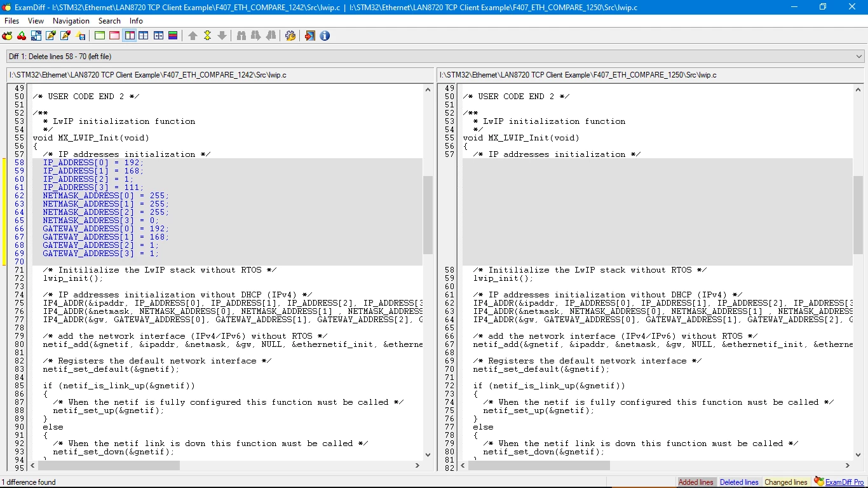
Task: Open Find with the first binoculars icon
Action: (x=241, y=36)
